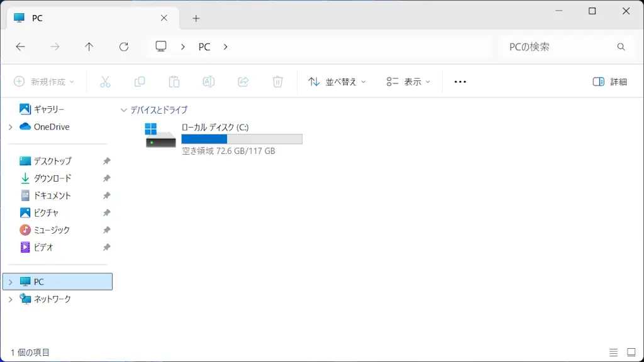Switch to details list view in status bar

pos(614,353)
